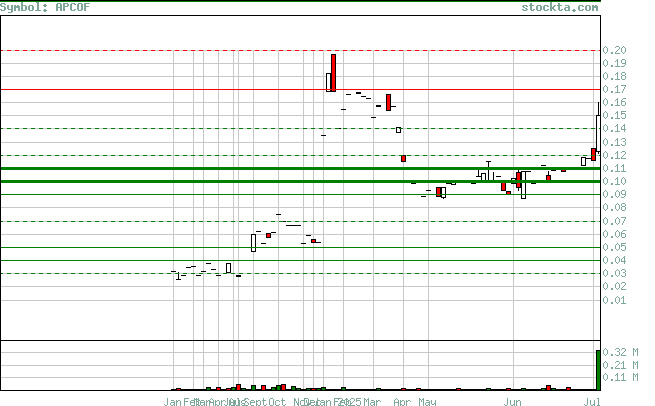Click the white candlestick near 0.05 in September
Image resolution: width=655 pixels, height=406 pixels.
(254, 243)
